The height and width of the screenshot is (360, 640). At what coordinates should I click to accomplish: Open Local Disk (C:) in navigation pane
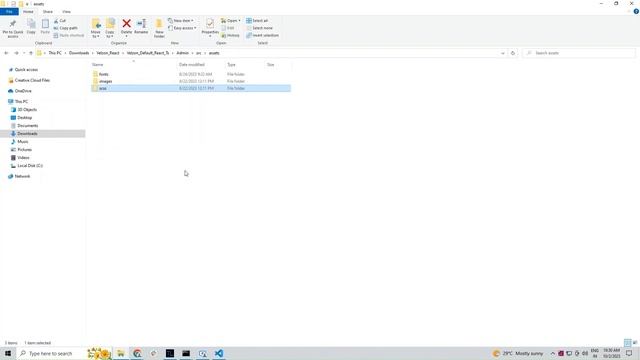(30, 166)
